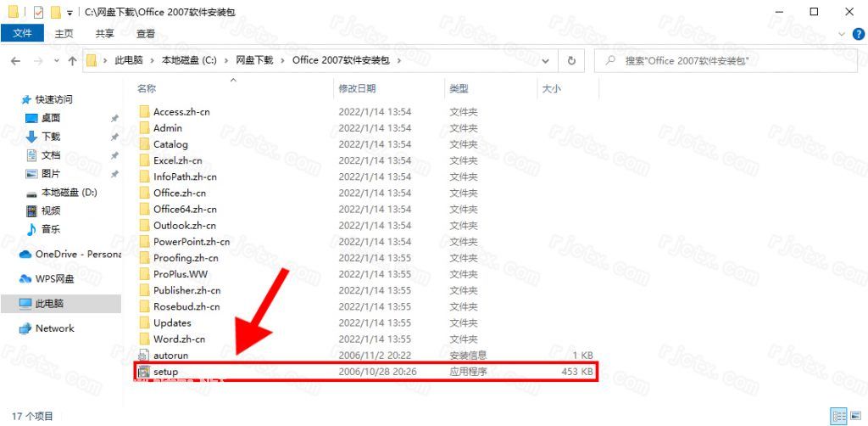Go back with the Back arrow

15,60
